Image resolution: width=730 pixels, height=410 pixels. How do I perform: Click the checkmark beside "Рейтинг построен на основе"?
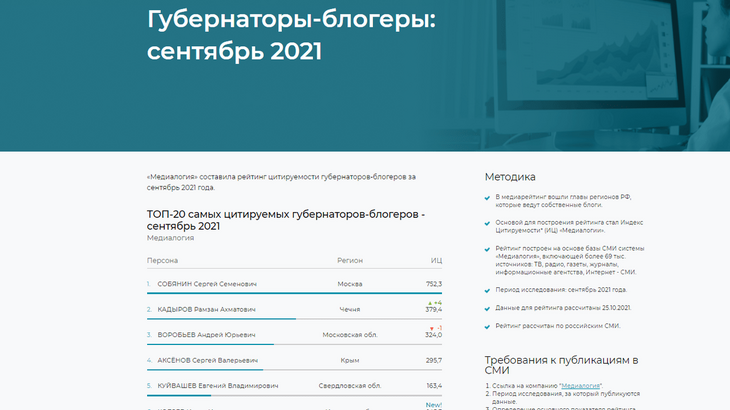pos(488,248)
